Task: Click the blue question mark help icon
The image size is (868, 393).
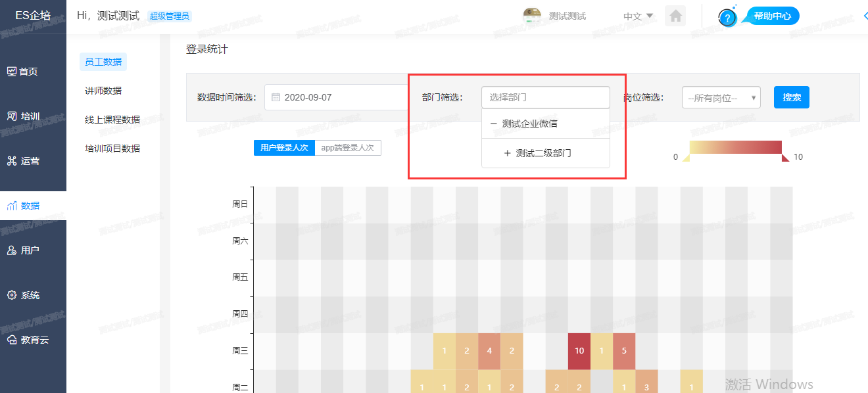Action: [727, 18]
